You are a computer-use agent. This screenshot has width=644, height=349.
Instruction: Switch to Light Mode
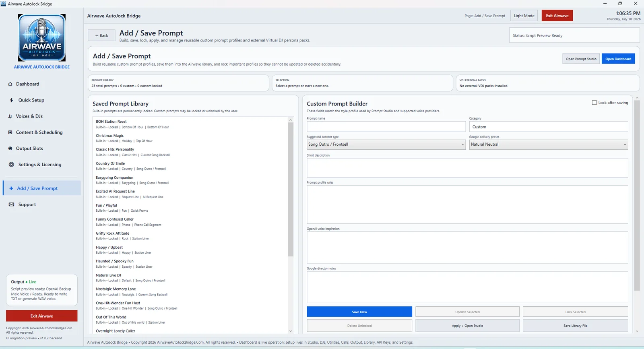(524, 16)
